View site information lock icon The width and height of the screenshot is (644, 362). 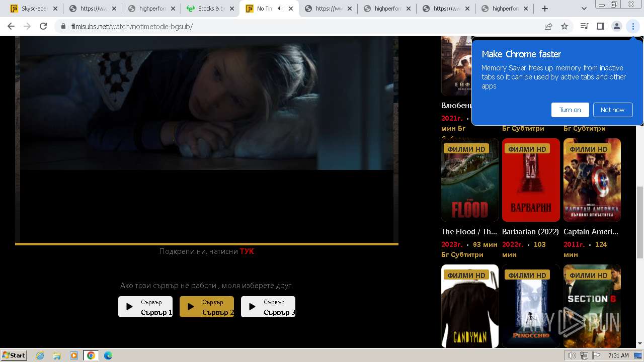pos(63,26)
